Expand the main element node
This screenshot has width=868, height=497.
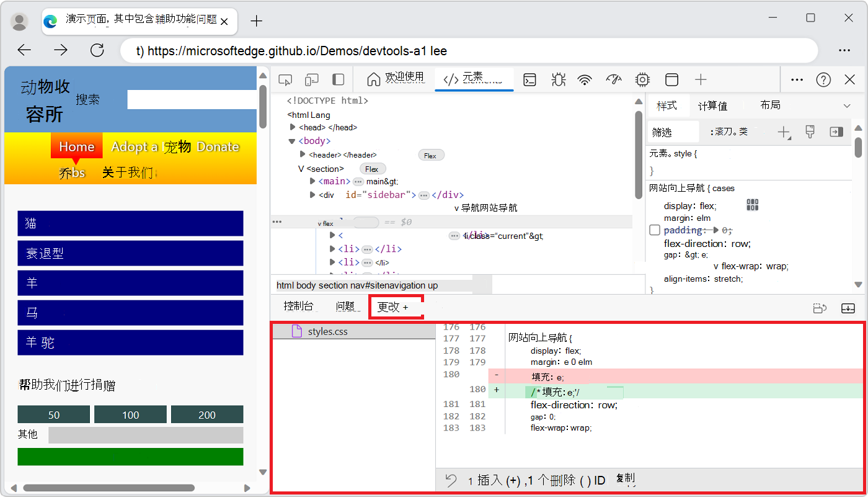pos(312,181)
